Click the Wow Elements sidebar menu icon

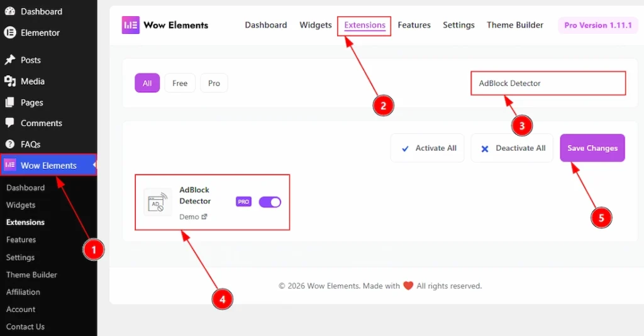[10, 165]
